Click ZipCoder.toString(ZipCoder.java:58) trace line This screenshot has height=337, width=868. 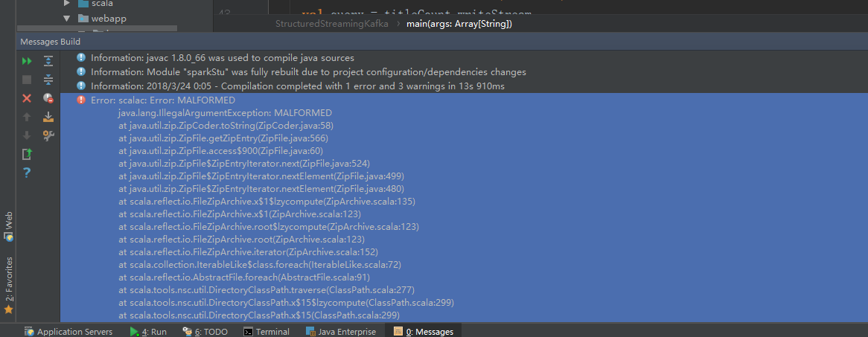point(226,126)
